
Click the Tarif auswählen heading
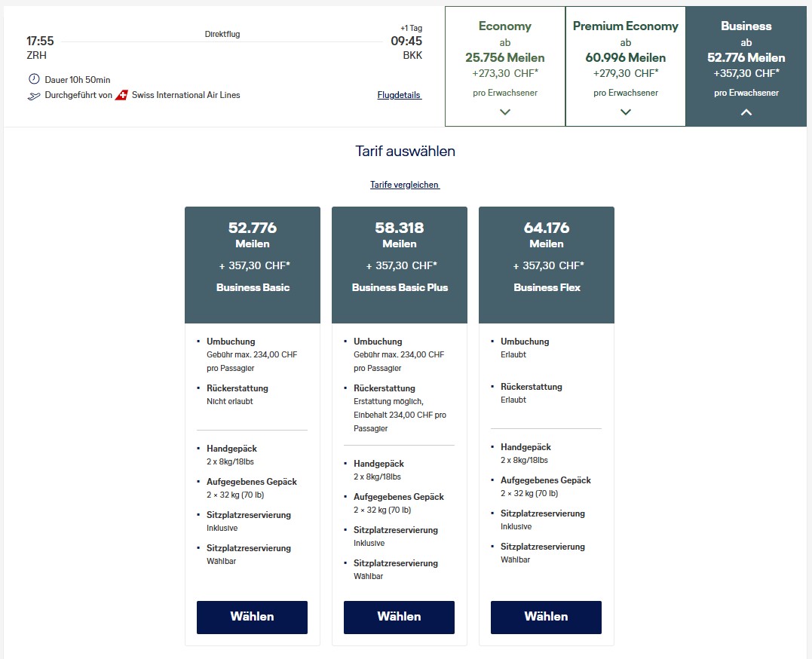tap(406, 152)
